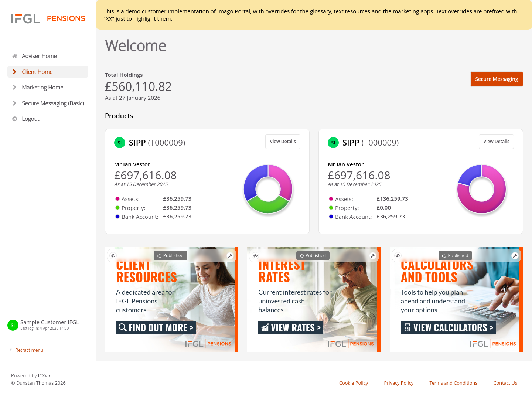Click Published status on Calculators and Tools banner

[455, 256]
